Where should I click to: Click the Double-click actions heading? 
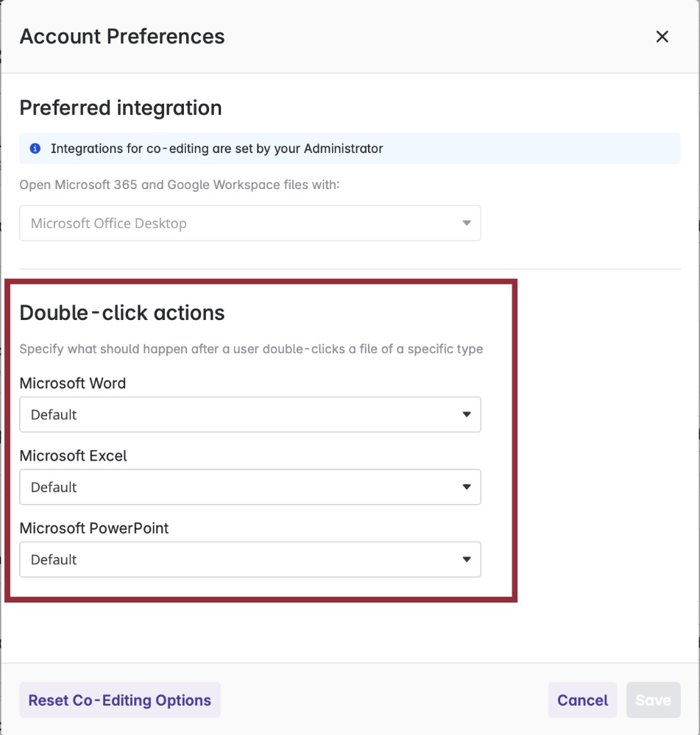point(122,313)
